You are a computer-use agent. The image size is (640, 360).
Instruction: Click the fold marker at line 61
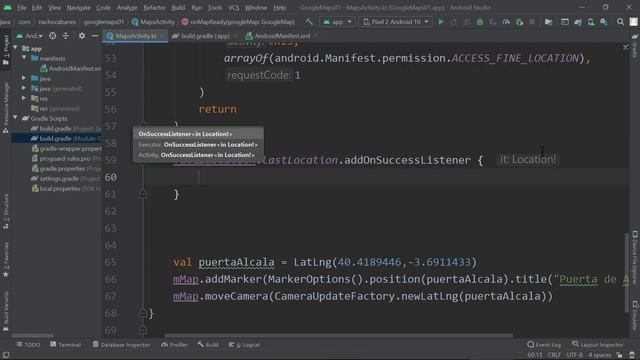[x=143, y=195]
